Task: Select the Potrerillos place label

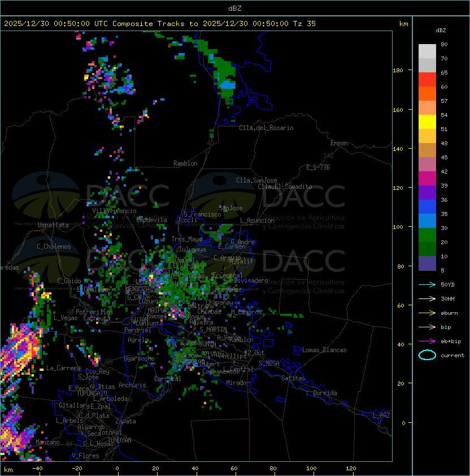Action: pos(94,312)
